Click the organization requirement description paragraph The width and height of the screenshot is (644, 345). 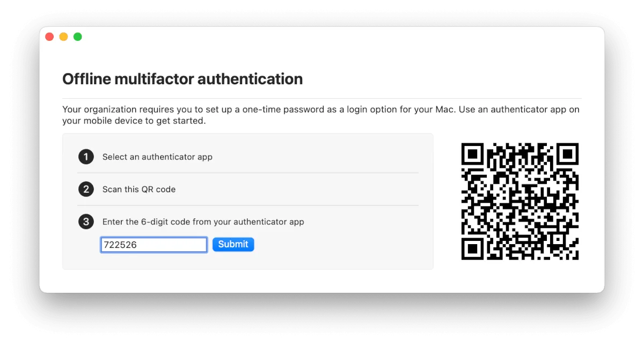tap(320, 115)
